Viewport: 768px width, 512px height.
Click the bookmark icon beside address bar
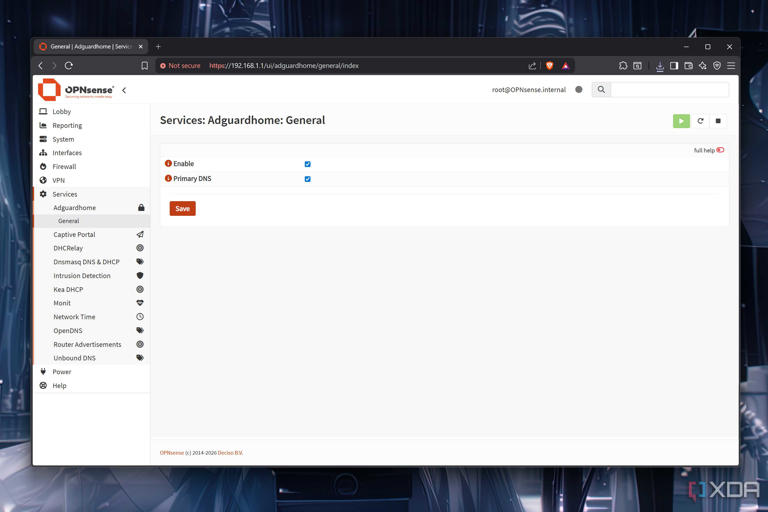tap(144, 66)
